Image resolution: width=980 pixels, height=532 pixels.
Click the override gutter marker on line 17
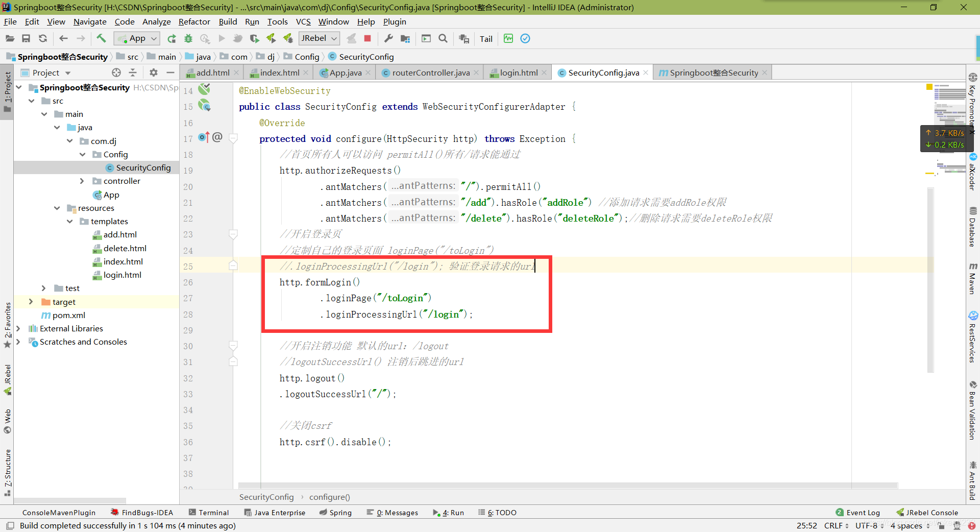pyautogui.click(x=204, y=137)
